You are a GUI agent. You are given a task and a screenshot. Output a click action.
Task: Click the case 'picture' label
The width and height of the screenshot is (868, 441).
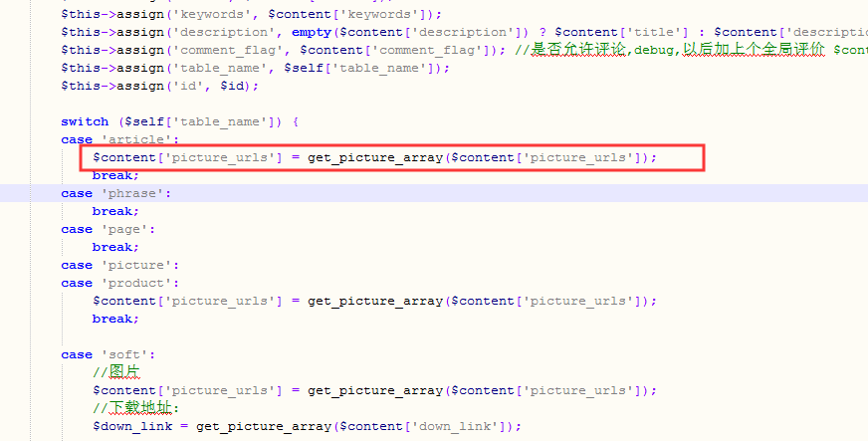tap(119, 265)
